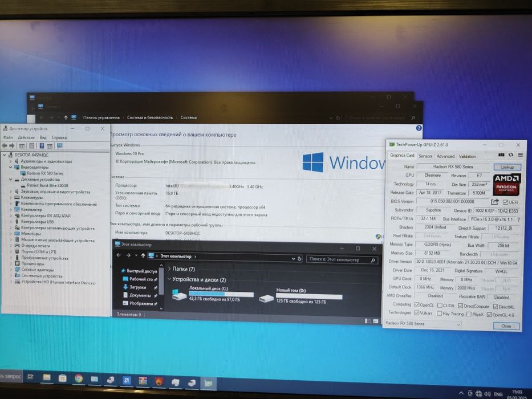
Task: Click Up arrow in Система window address bar
Action: [x=66, y=117]
